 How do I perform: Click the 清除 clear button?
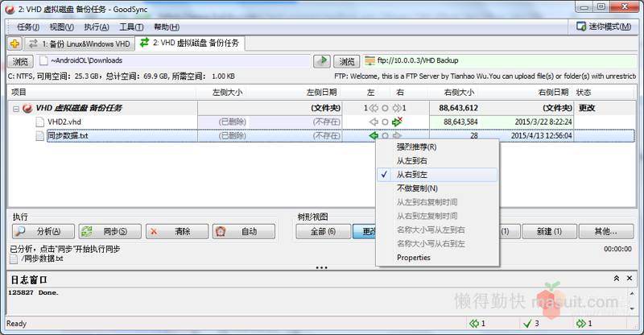click(x=177, y=231)
